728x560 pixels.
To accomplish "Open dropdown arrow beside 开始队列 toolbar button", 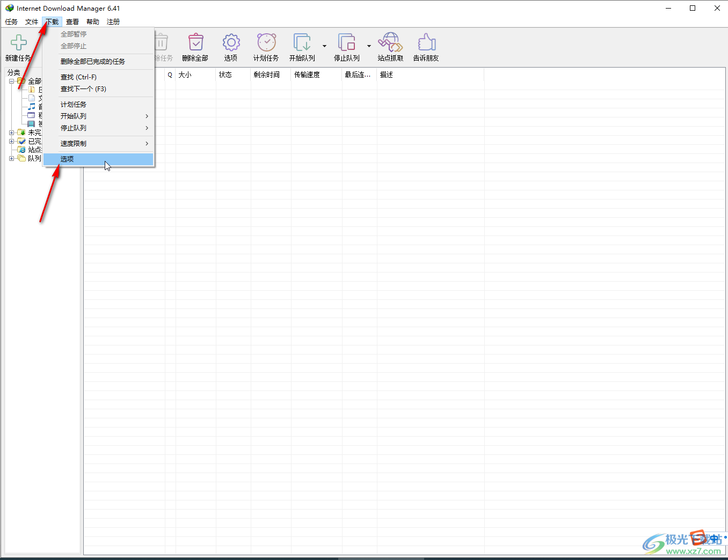I will pos(324,46).
